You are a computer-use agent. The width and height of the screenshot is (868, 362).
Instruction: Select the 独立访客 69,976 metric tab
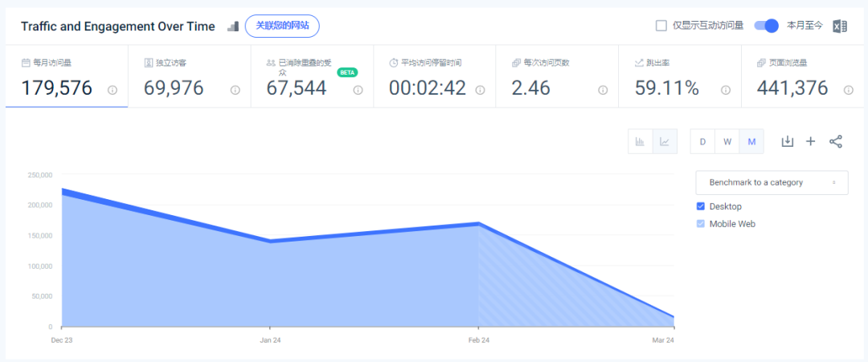[x=190, y=77]
